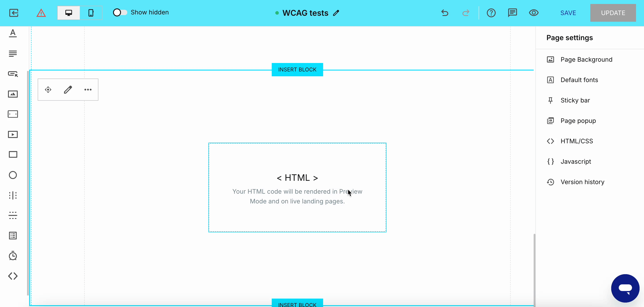This screenshot has height=307, width=644.
Task: Click the undo arrow
Action: (445, 13)
